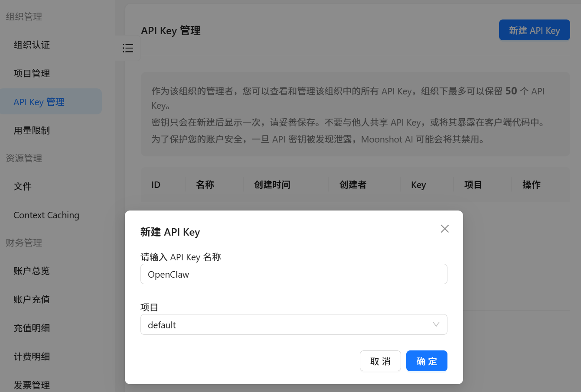Image resolution: width=581 pixels, height=392 pixels.
Task: Open the default project select box
Action: pos(286,324)
